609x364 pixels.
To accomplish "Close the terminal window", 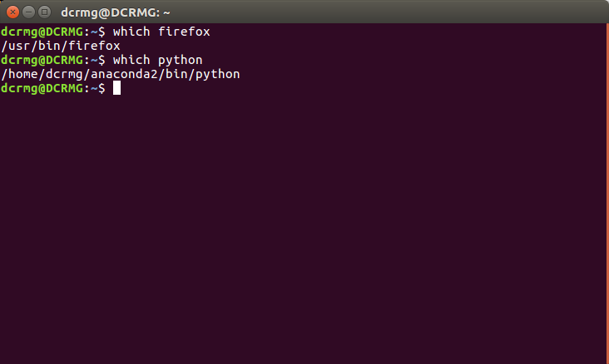I will 12,12.
